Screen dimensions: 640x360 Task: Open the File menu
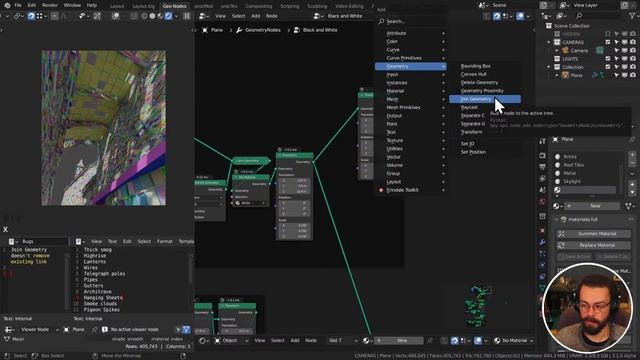coord(18,5)
